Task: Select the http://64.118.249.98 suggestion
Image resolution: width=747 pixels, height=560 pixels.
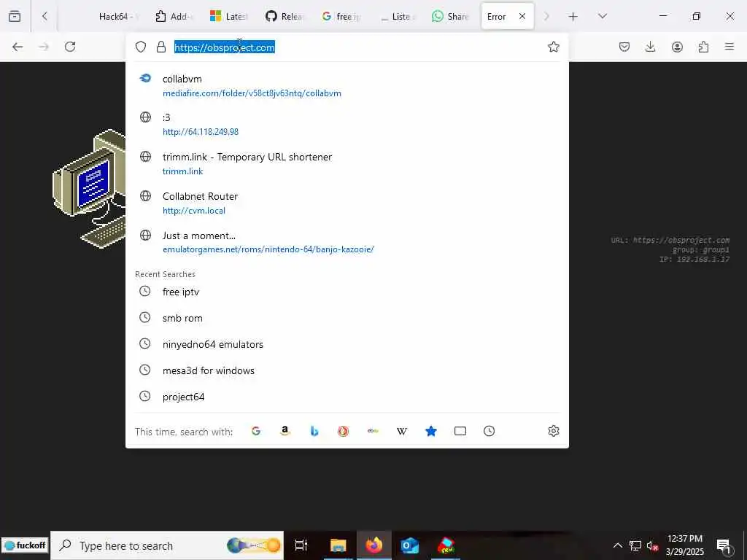Action: pos(347,124)
